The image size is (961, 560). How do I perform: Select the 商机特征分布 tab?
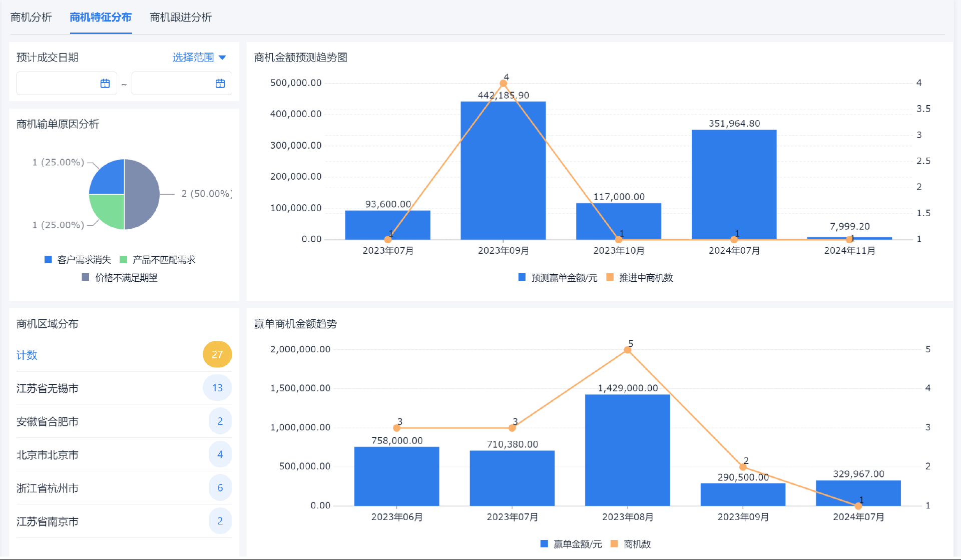pyautogui.click(x=101, y=18)
